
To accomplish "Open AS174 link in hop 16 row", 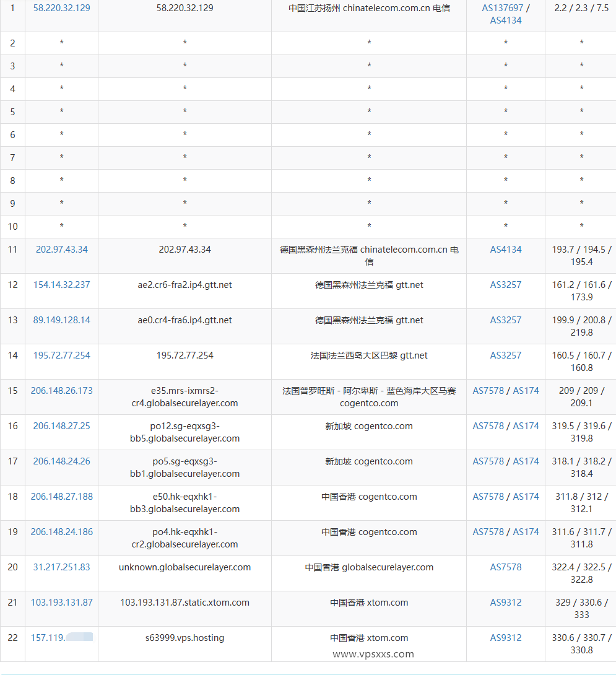I will (x=526, y=426).
